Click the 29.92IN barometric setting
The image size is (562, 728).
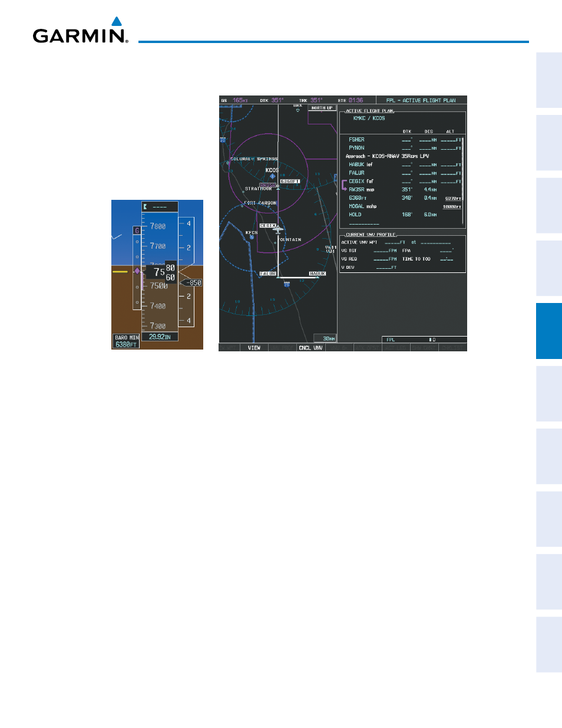[x=160, y=337]
